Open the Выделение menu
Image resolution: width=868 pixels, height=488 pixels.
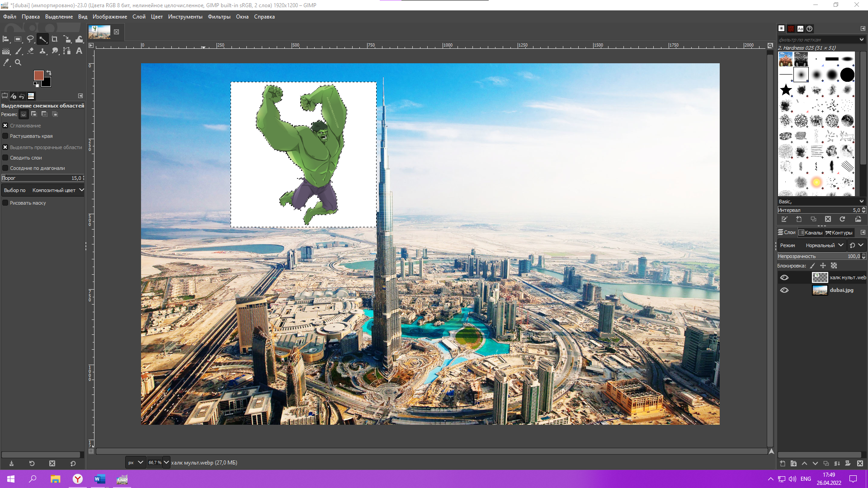[x=59, y=17]
